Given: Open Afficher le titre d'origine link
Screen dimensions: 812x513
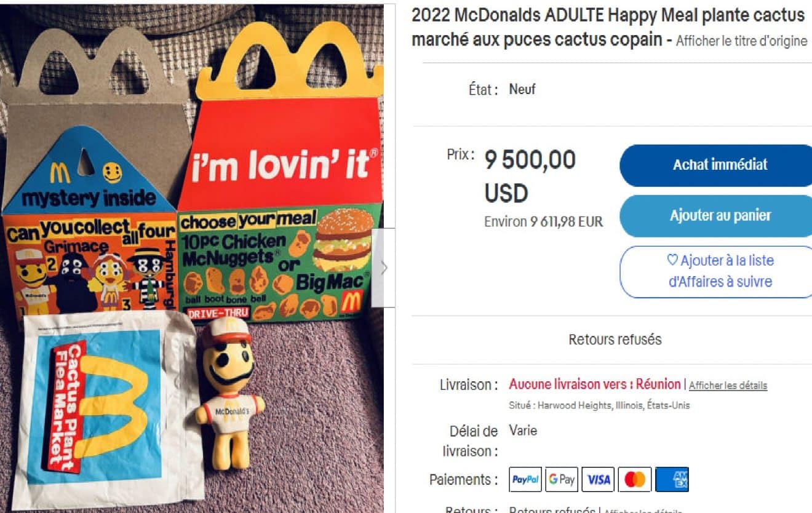Looking at the screenshot, I should (741, 41).
